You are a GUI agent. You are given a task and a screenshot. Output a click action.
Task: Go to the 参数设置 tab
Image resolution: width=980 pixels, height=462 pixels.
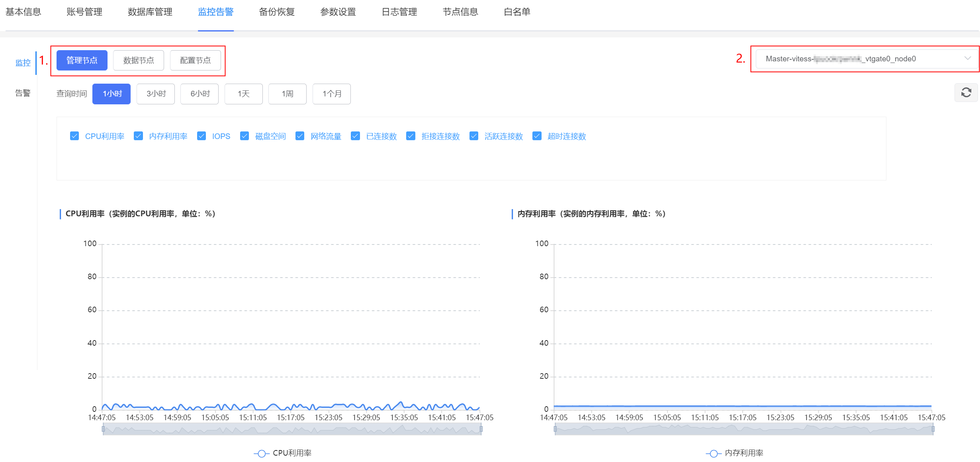(x=338, y=12)
